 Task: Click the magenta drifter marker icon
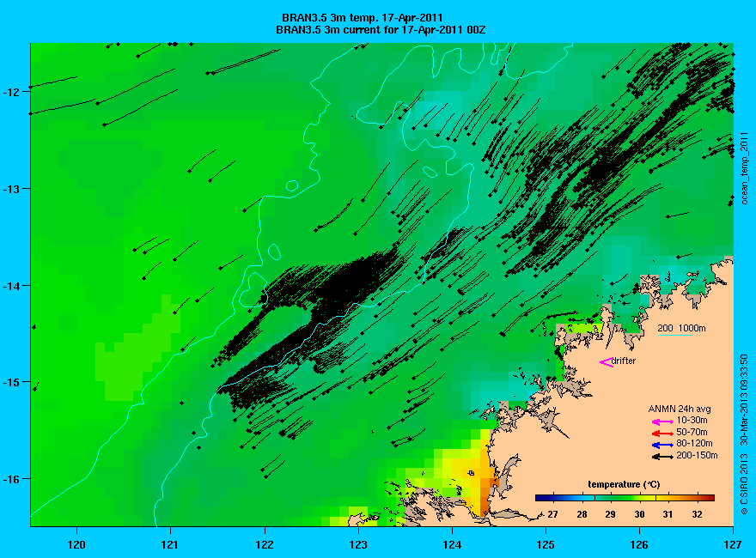tap(607, 362)
